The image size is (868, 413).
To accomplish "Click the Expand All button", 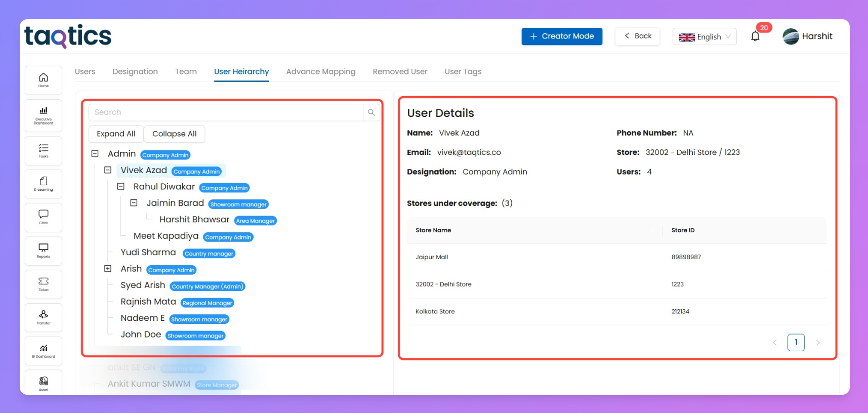I will (116, 134).
